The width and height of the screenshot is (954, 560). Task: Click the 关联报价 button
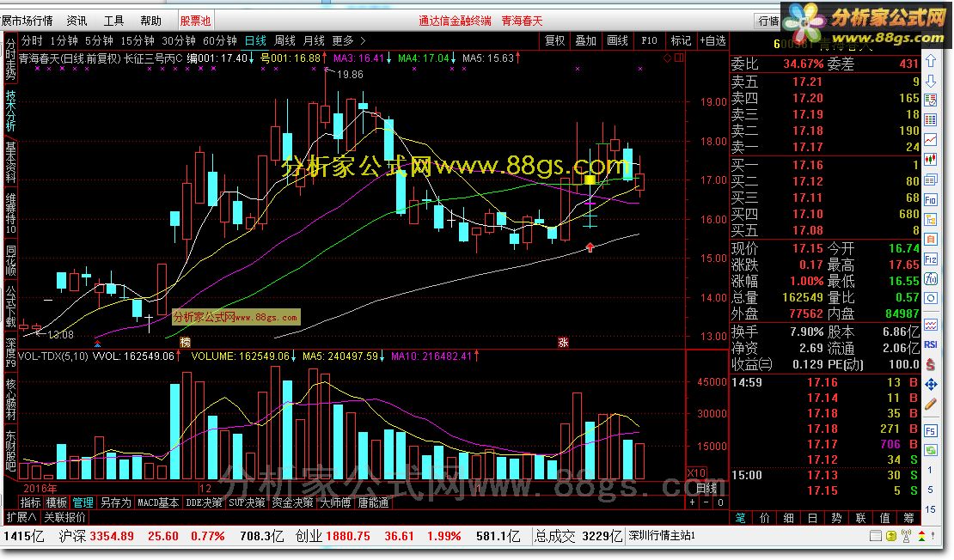coord(65,517)
